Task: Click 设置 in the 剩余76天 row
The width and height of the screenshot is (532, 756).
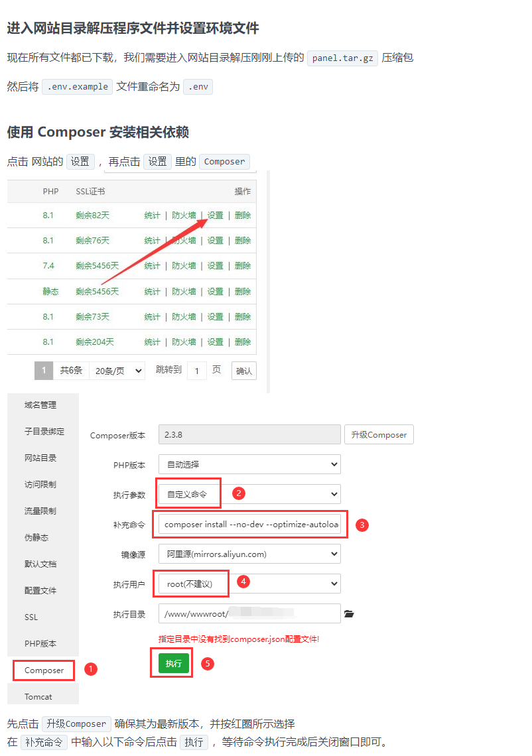Action: point(215,240)
